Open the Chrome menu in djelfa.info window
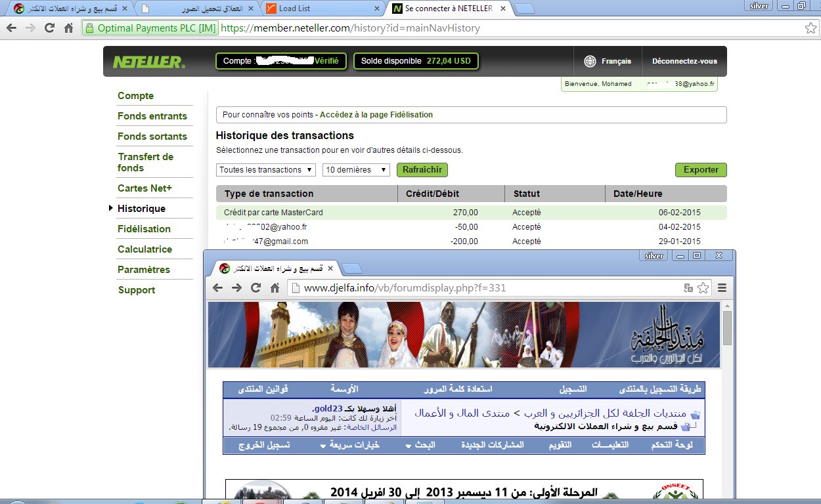This screenshot has width=821, height=504. tap(722, 287)
